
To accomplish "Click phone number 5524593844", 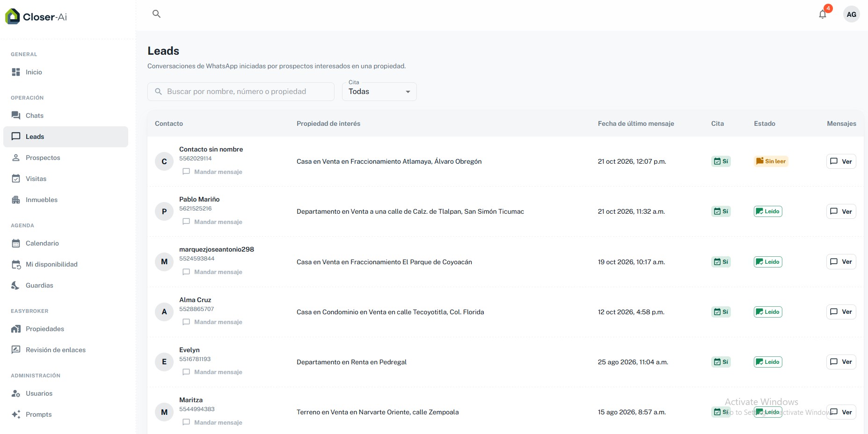I will point(197,259).
